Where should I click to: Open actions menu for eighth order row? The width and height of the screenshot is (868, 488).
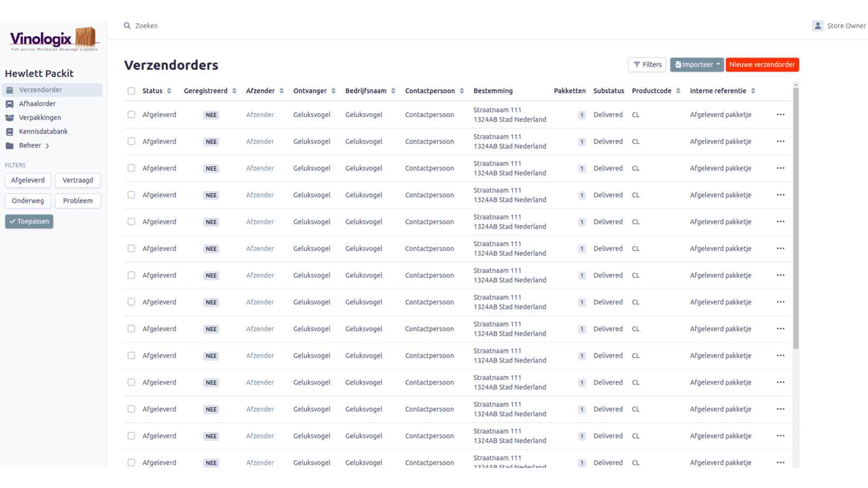point(781,302)
